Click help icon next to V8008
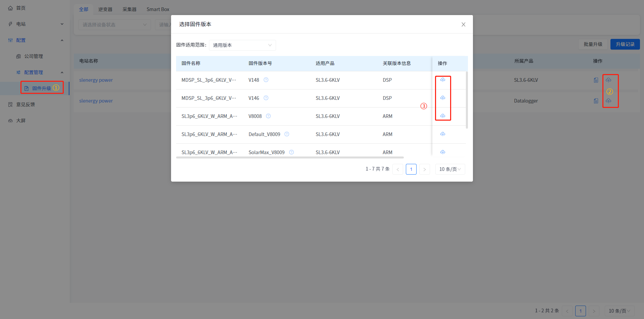The height and width of the screenshot is (319, 644). click(x=268, y=116)
